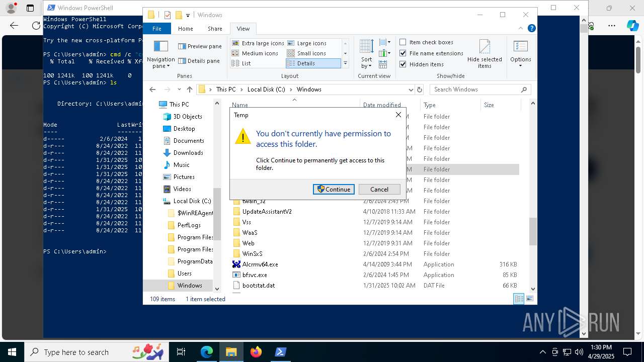Toggle the Preview pane
Image resolution: width=644 pixels, height=362 pixels.
click(x=200, y=46)
